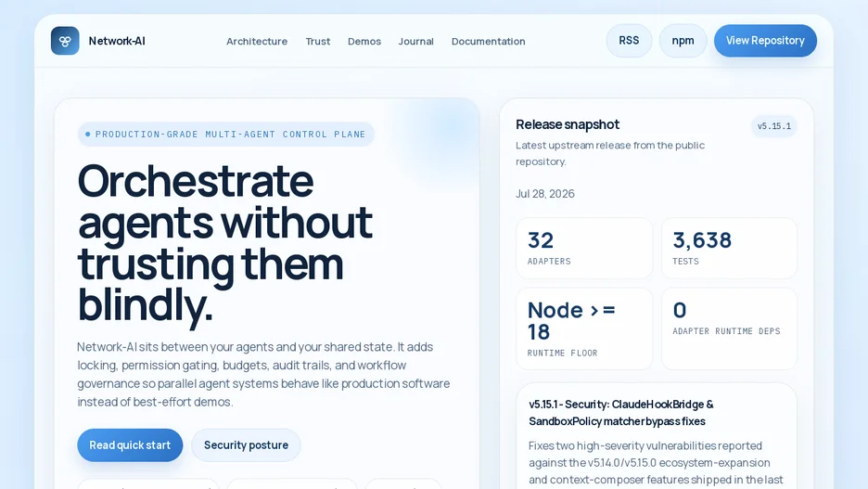This screenshot has width=868, height=489.
Task: Click the View Repository button
Action: click(765, 41)
